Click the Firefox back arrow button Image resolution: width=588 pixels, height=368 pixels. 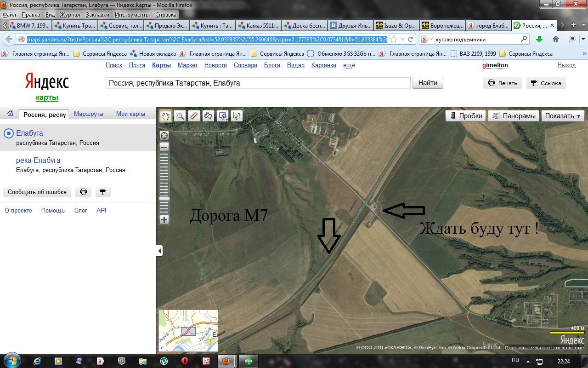tap(9, 39)
